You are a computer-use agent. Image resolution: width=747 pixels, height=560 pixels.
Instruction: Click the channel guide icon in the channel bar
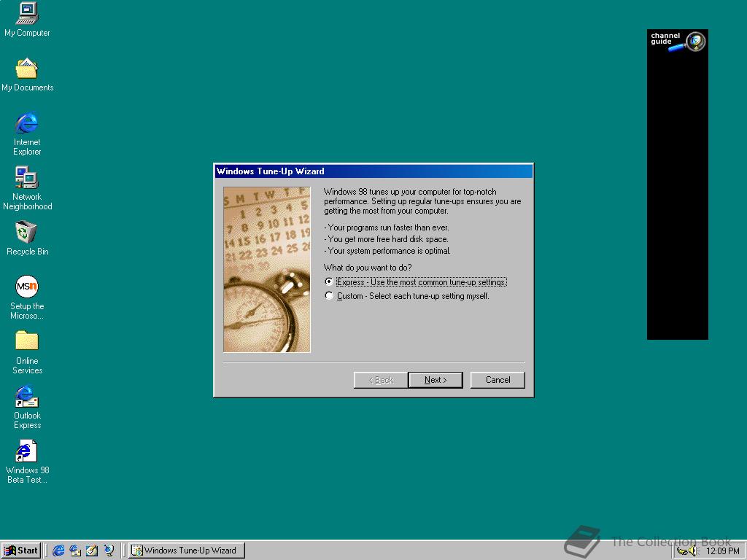point(678,41)
